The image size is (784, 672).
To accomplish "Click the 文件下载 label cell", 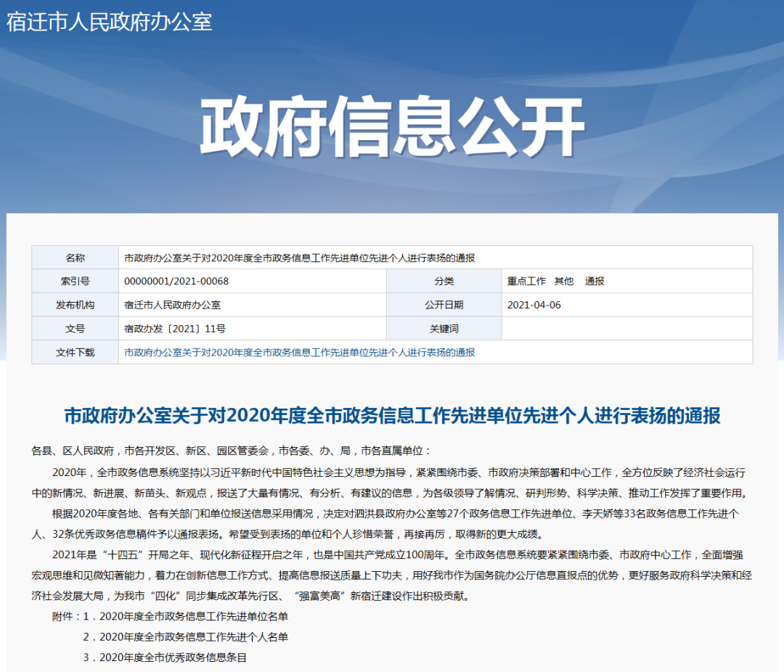I will [75, 352].
